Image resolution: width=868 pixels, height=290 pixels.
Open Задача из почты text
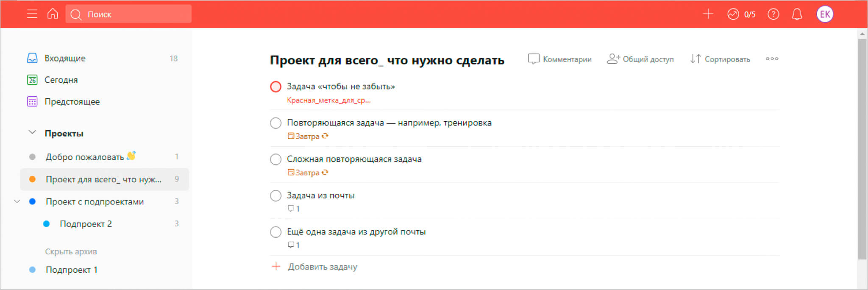coord(320,195)
